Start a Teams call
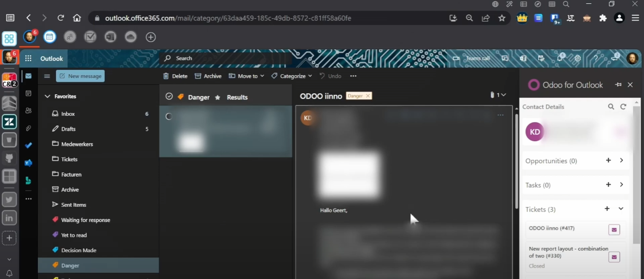This screenshot has width=644, height=279. click(472, 58)
